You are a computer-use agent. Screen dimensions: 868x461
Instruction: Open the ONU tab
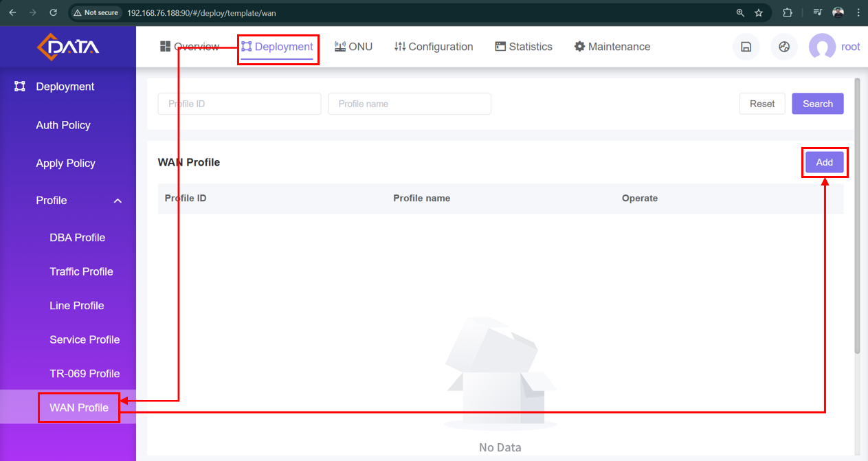(x=353, y=47)
